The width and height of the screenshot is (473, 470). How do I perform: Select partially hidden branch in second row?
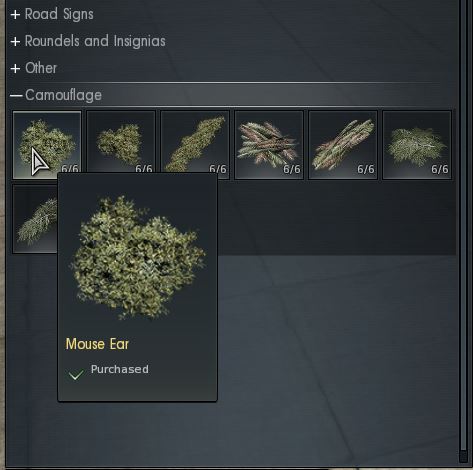coord(35,219)
